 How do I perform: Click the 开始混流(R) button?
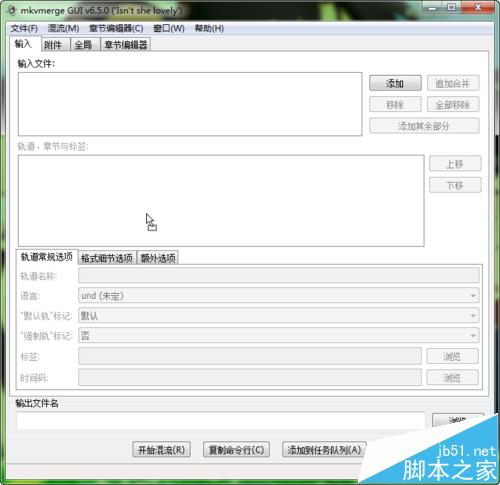(162, 450)
